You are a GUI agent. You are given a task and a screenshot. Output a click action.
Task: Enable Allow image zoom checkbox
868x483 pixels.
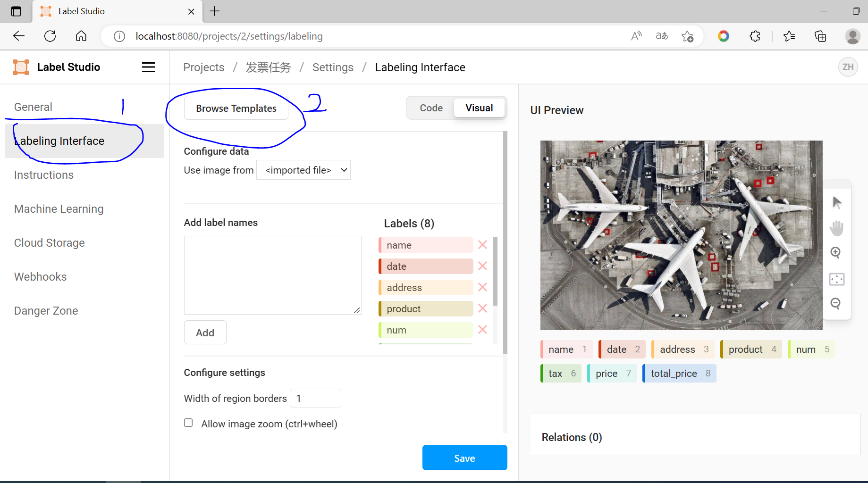[x=188, y=423]
